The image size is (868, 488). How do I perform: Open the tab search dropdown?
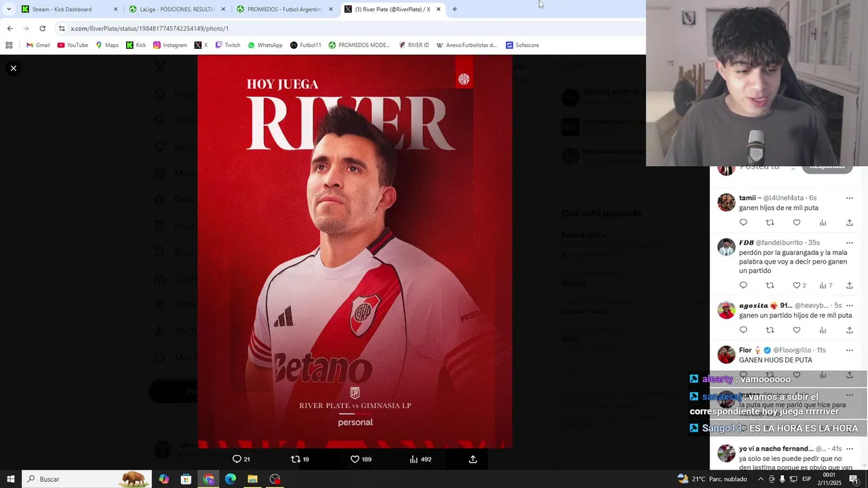click(8, 9)
